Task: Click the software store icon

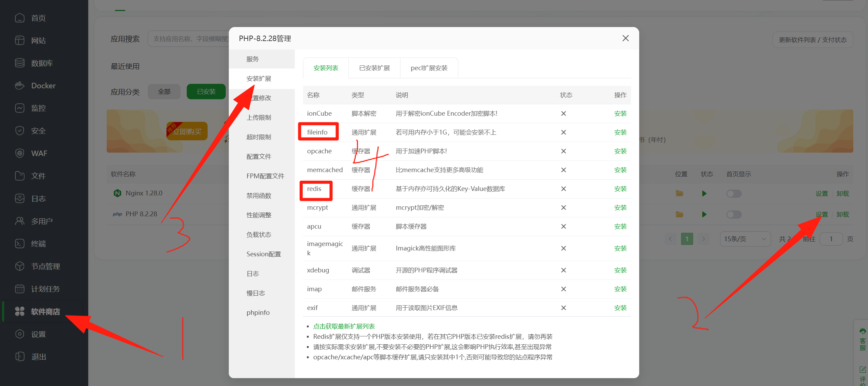Action: click(x=20, y=311)
